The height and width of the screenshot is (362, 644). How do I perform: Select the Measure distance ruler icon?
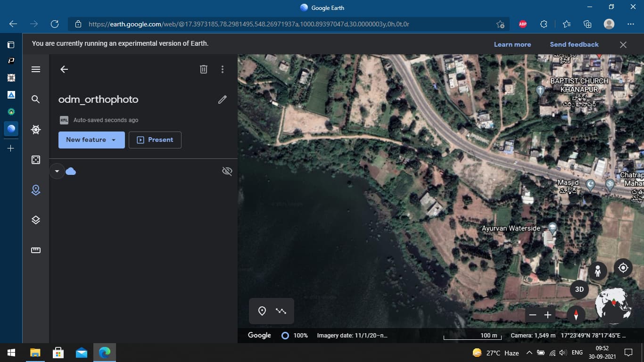pyautogui.click(x=36, y=250)
